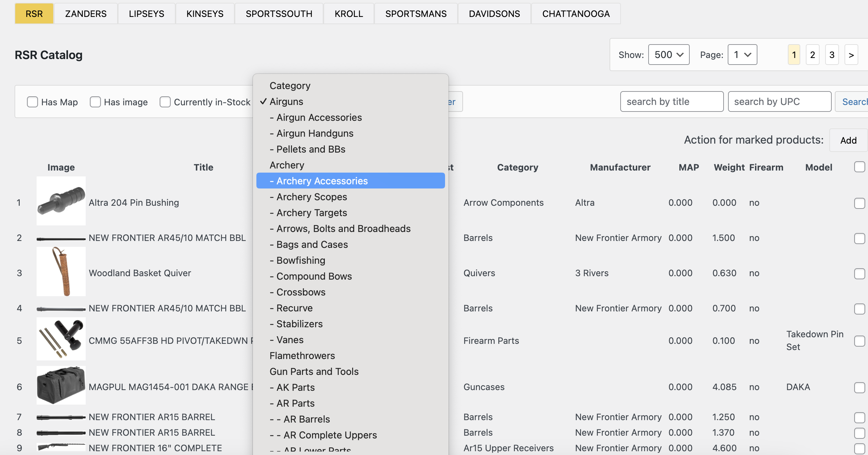
Task: Toggle the select-all checkbox in the table header
Action: tap(859, 167)
